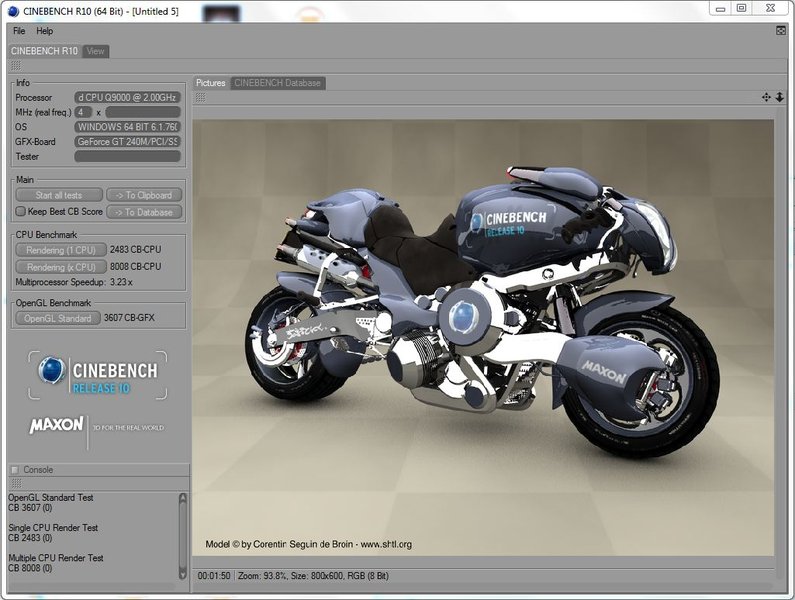
Task: Enable Keep Best CB Score checkbox
Action: (x=20, y=211)
